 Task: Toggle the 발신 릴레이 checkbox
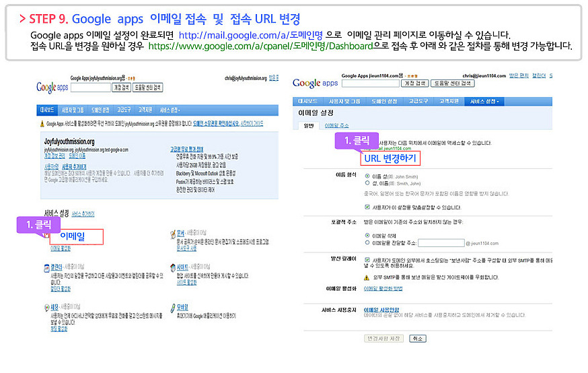click(367, 259)
